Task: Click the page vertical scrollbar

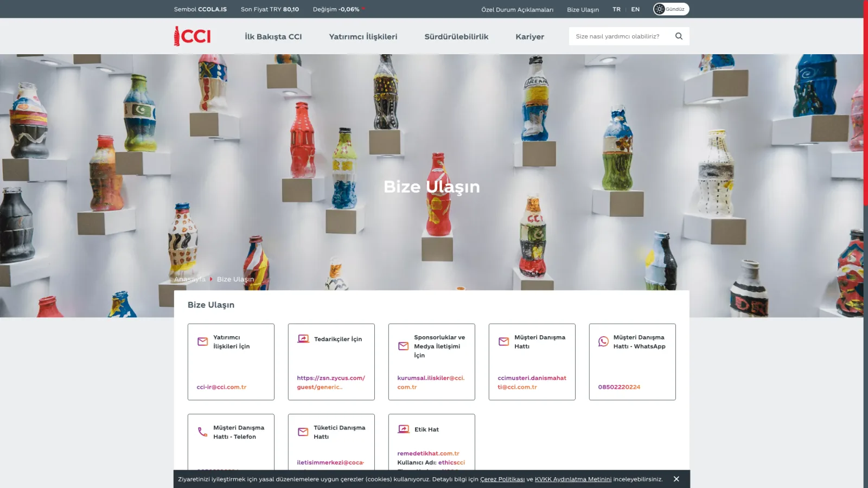Action: [x=866, y=103]
